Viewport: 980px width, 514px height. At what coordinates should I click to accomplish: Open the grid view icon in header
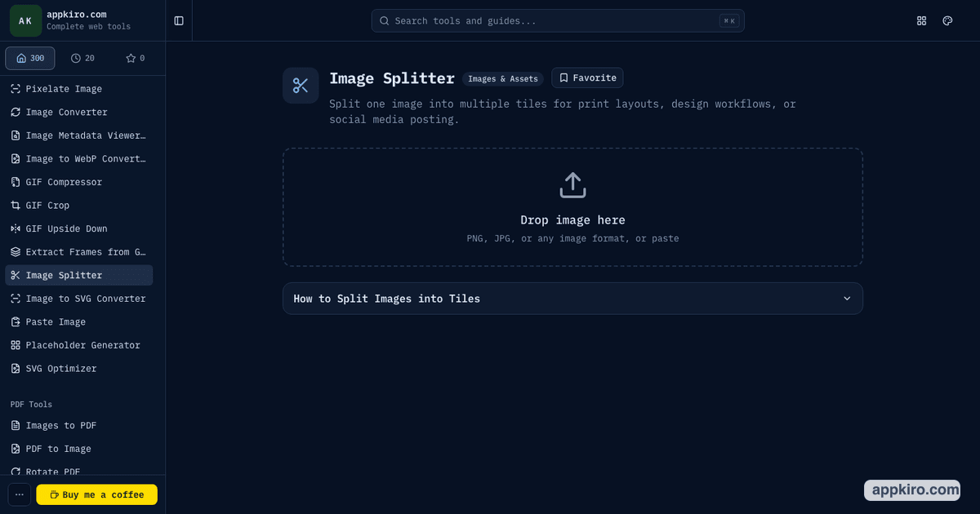pos(922,20)
